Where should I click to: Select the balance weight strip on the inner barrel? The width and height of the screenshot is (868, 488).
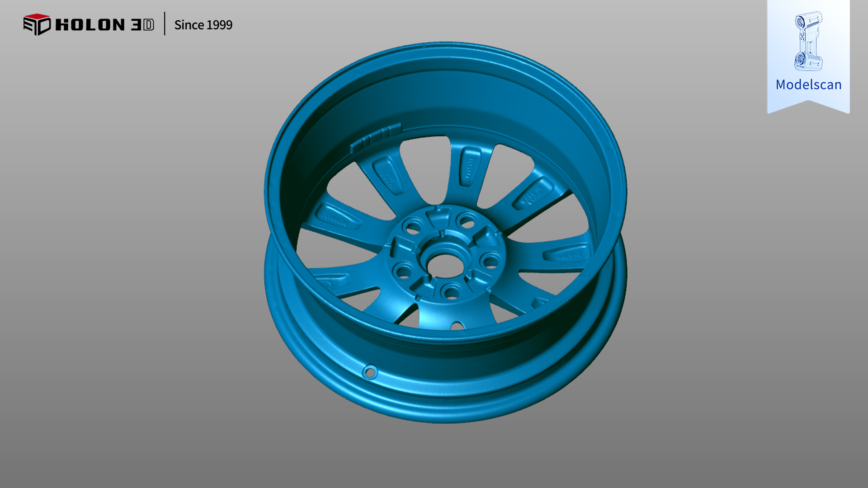375,137
